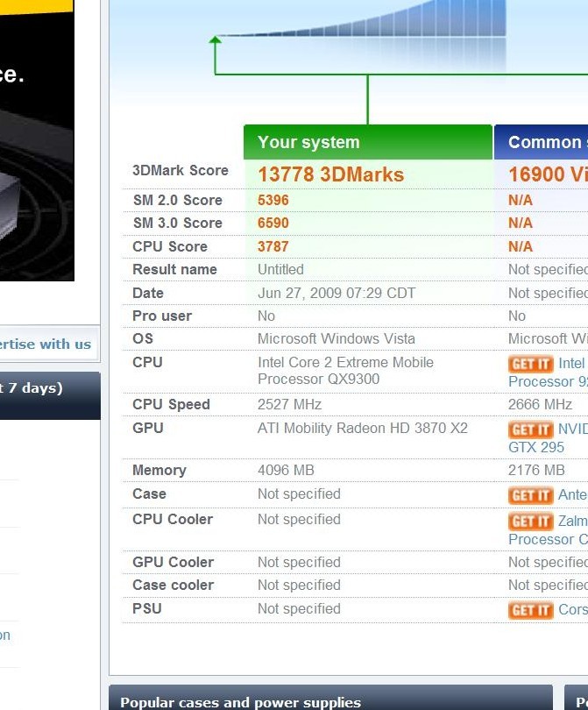Click 'Microsoft Windows Vista' in OS row
This screenshot has height=710, width=588.
pos(337,338)
